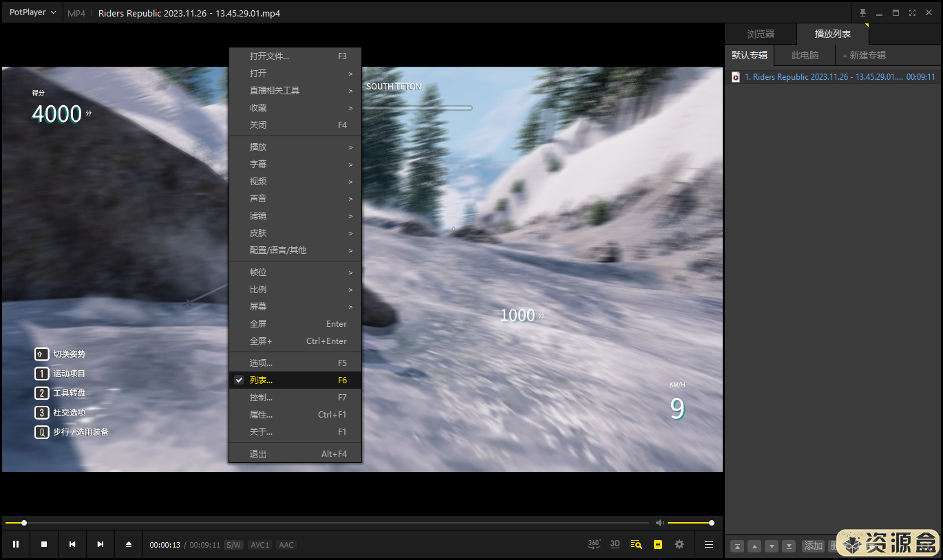Click the total duration 00:09:11 display
The image size is (943, 560).
point(204,545)
